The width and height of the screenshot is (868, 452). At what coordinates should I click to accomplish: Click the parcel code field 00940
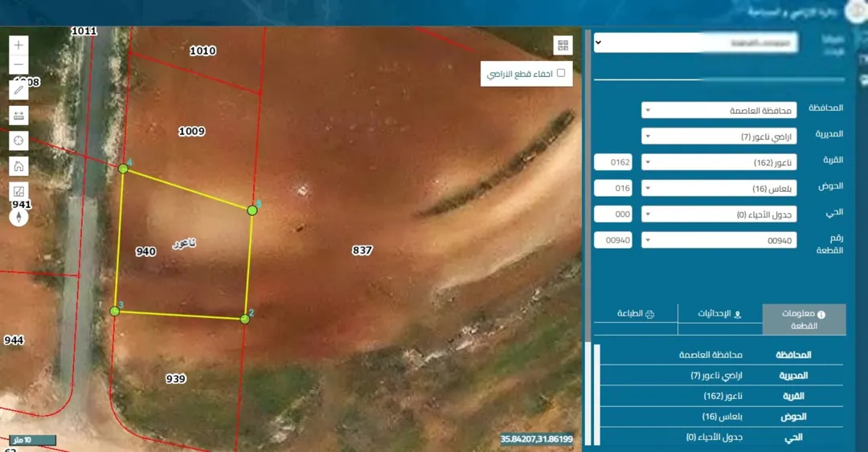tap(612, 240)
